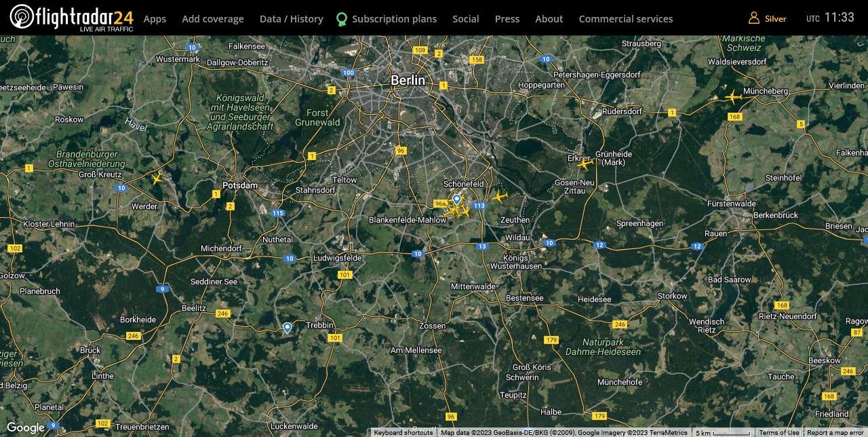Open the Data / History menu

coord(291,18)
